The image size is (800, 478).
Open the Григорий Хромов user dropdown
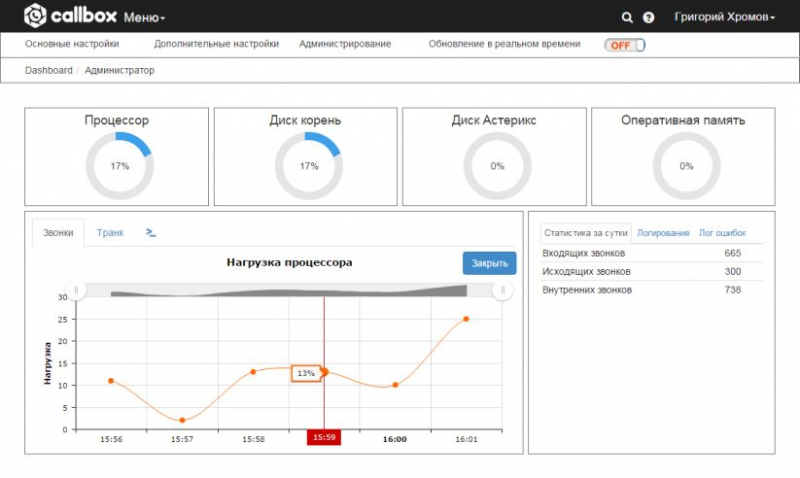click(x=725, y=17)
